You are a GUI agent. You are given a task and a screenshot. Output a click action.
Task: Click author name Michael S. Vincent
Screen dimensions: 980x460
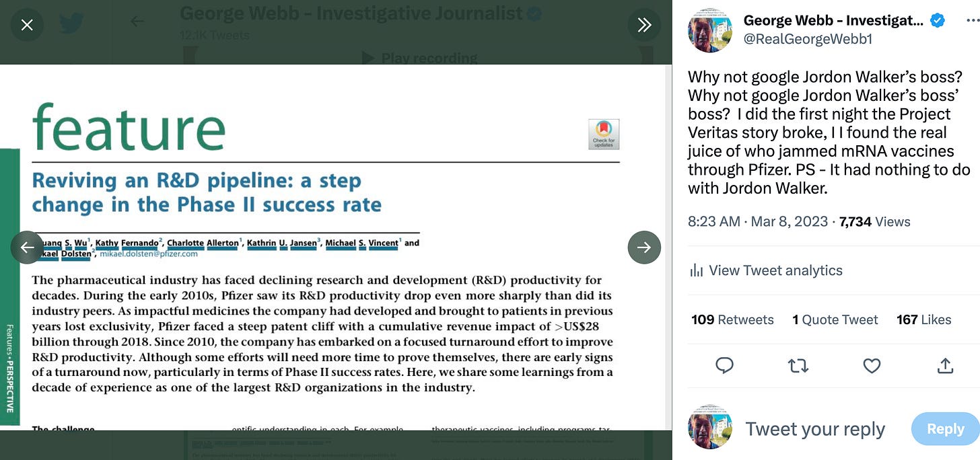coord(363,243)
